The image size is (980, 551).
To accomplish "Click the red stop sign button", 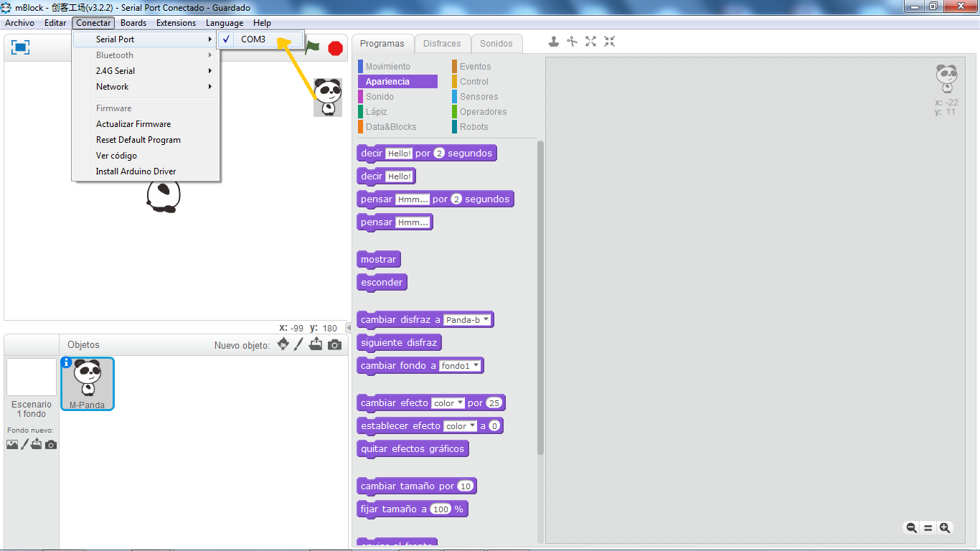I will point(335,48).
